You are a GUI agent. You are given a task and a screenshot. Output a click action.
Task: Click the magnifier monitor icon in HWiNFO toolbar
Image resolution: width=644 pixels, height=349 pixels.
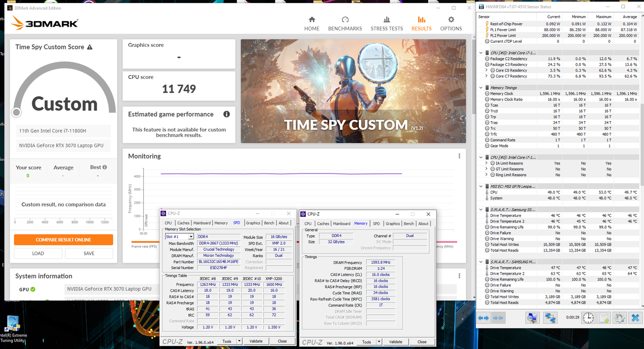pyautogui.click(x=532, y=318)
